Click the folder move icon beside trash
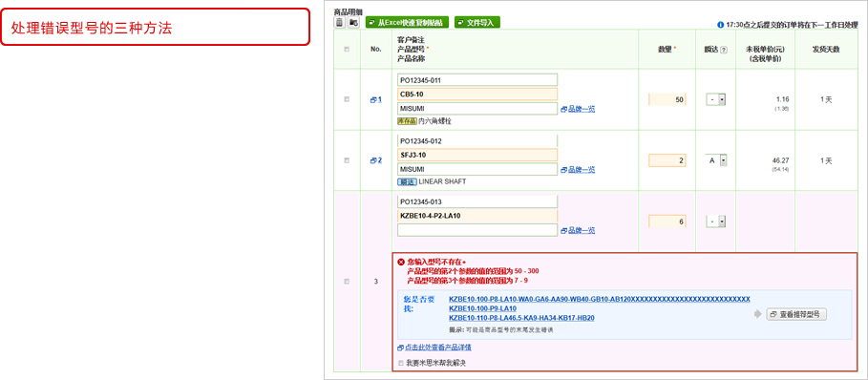 click(x=353, y=22)
